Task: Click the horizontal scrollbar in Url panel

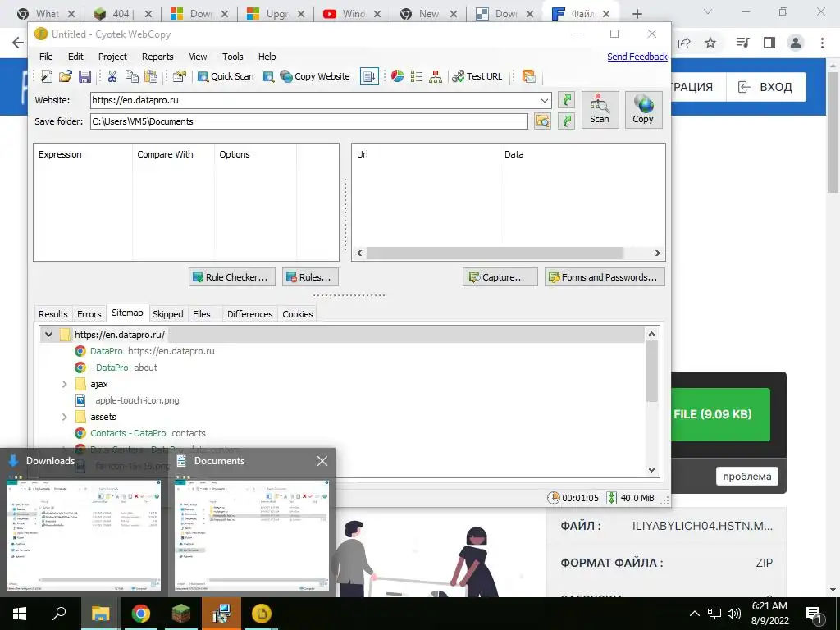Action: (495, 253)
